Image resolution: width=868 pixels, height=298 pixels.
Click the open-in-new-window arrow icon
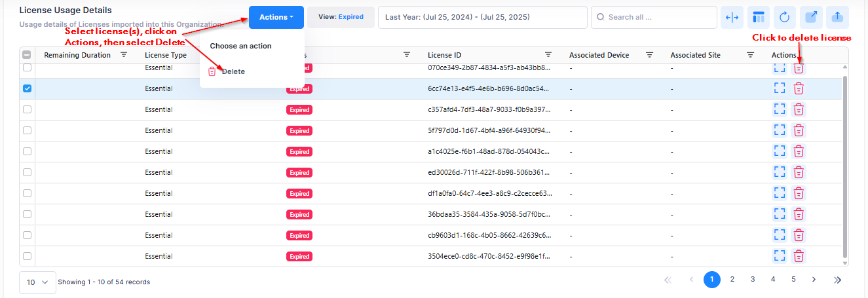(811, 17)
